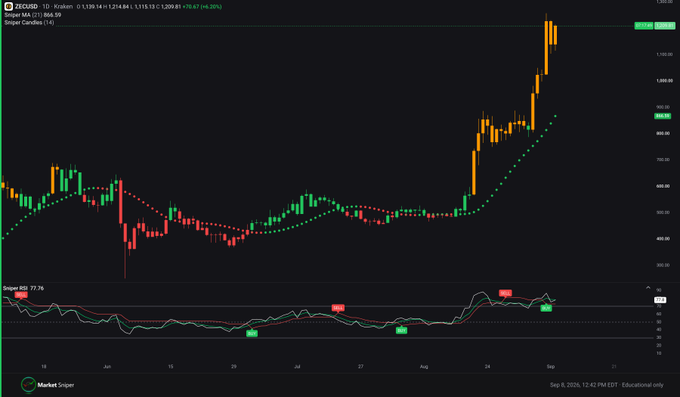Click the RSI axis level 90
The width and height of the screenshot is (680, 397).
(659, 290)
